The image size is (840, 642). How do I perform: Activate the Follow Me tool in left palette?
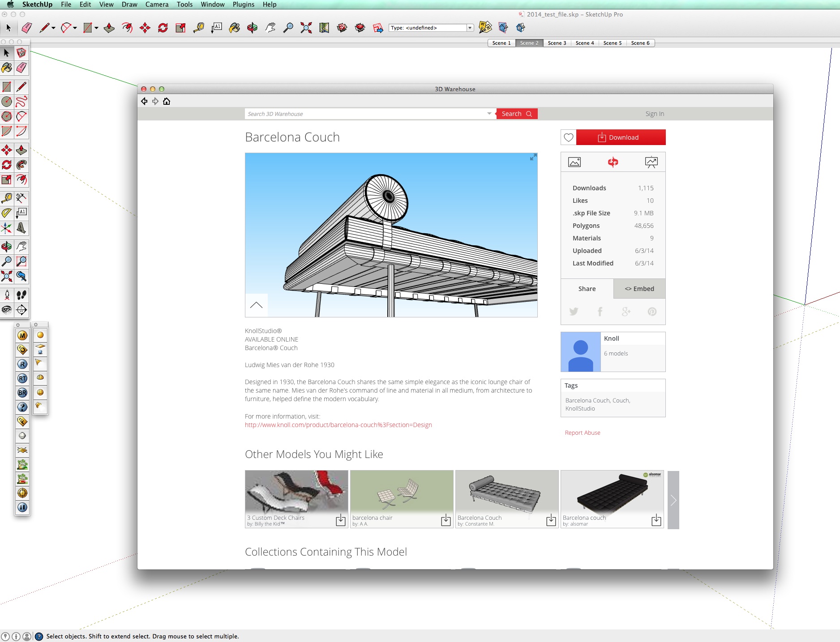tap(21, 165)
